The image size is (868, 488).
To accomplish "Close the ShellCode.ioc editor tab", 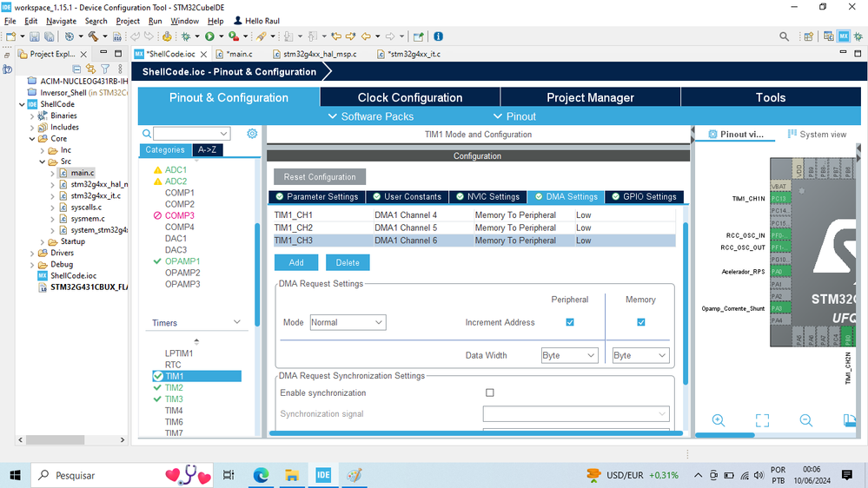I will coord(203,54).
